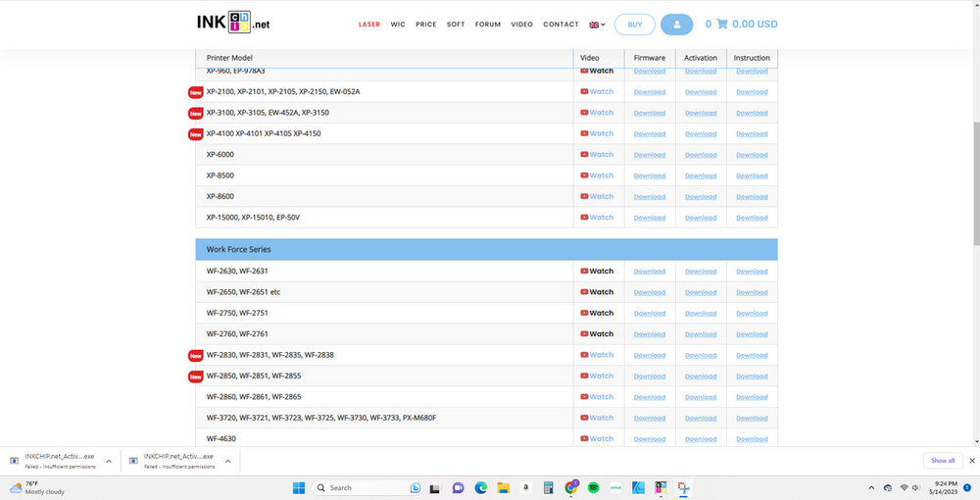Click the page vertical scrollbar

pyautogui.click(x=976, y=183)
